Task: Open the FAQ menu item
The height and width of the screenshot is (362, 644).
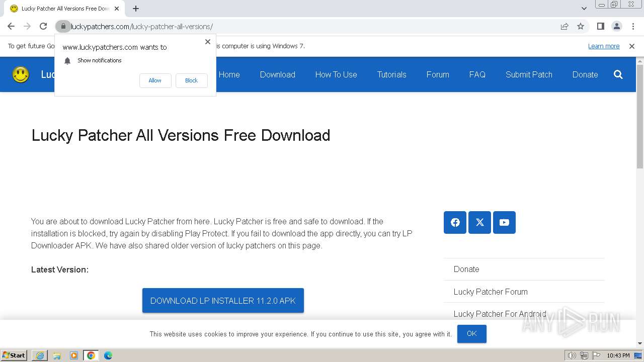Action: coord(477,74)
